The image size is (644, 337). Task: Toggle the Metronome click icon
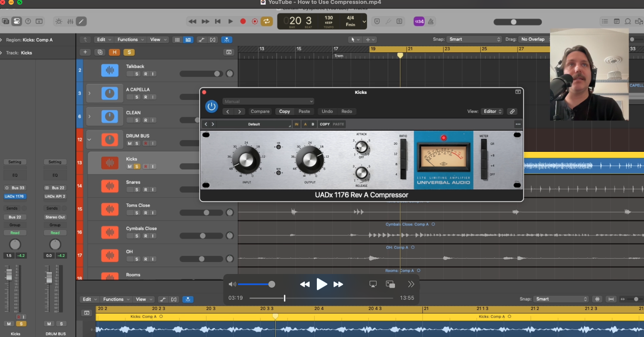pyautogui.click(x=431, y=21)
